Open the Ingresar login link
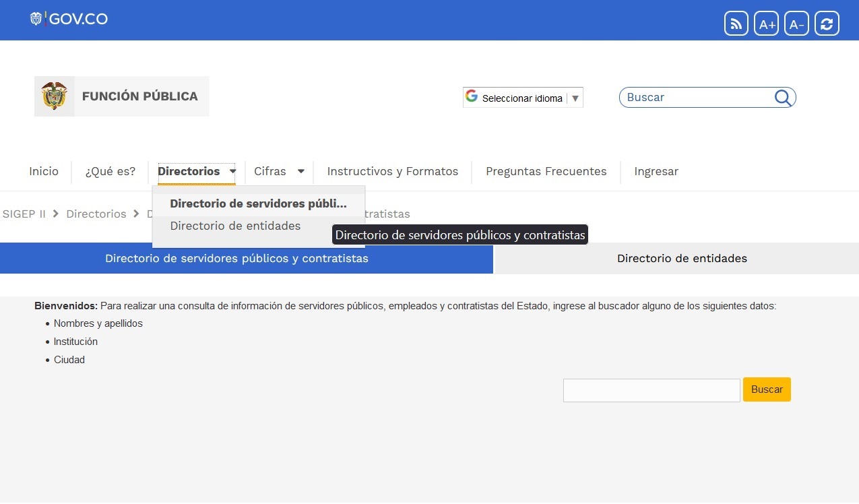Image resolution: width=859 pixels, height=504 pixels. [656, 171]
